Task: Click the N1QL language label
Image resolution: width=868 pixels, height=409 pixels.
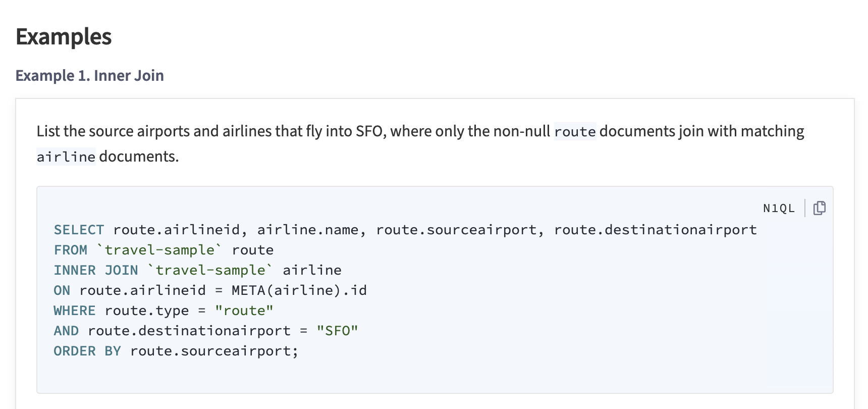Action: (x=779, y=208)
